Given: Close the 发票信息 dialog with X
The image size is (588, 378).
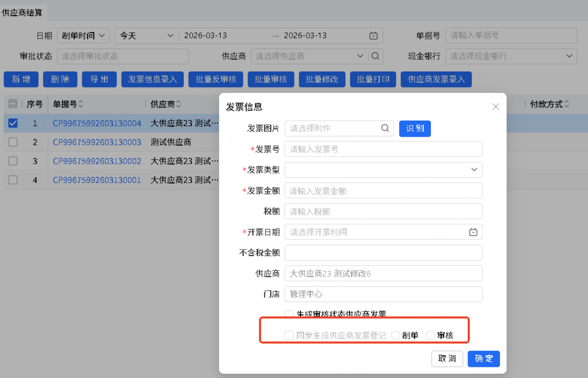Looking at the screenshot, I should pos(496,107).
